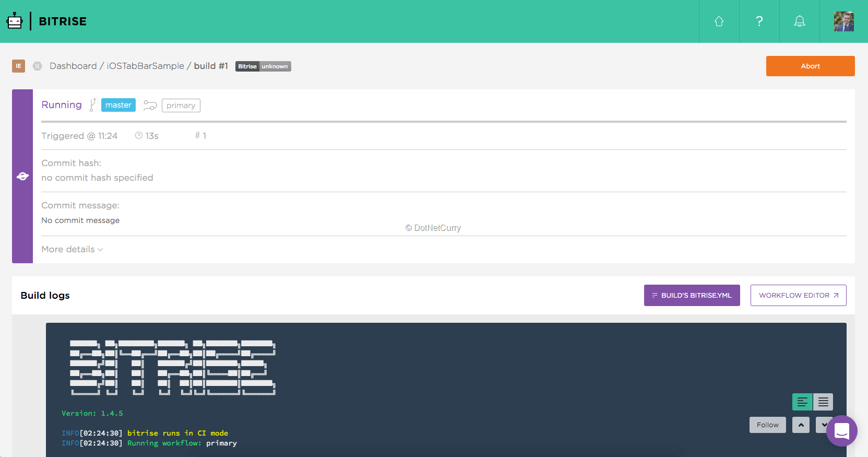This screenshot has width=868, height=457.
Task: Click 'Version: 1.4.5' log line
Action: [x=92, y=413]
